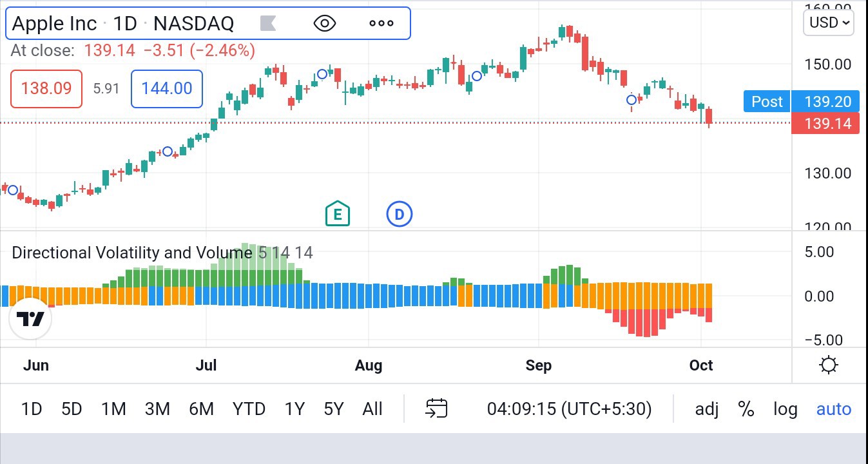Toggle auto scale

pyautogui.click(x=833, y=409)
